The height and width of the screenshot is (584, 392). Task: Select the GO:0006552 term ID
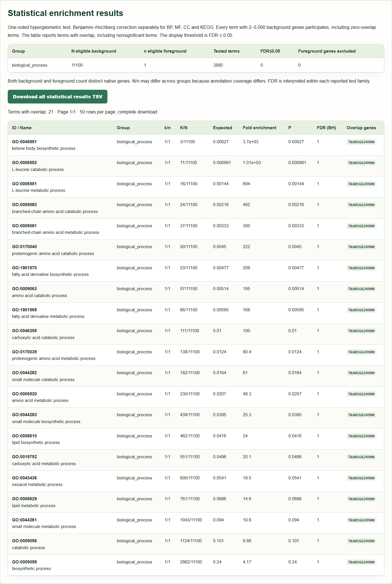click(24, 163)
